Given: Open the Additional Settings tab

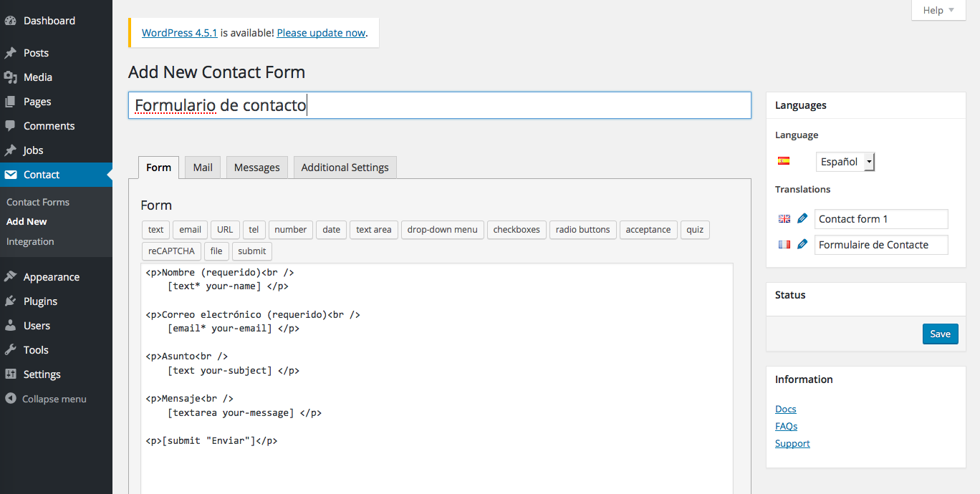Looking at the screenshot, I should point(345,168).
